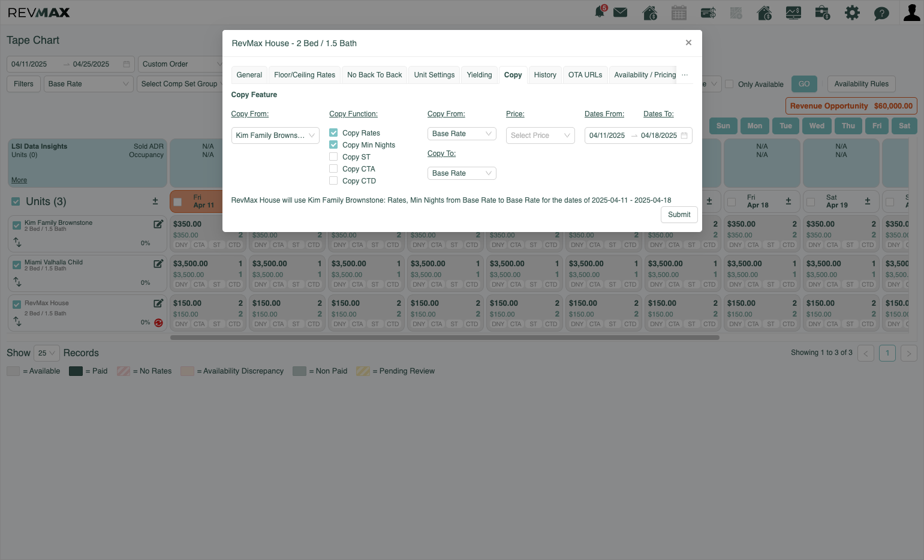Open the briefcase with dollar icon
The height and width of the screenshot is (560, 924).
pos(823,13)
